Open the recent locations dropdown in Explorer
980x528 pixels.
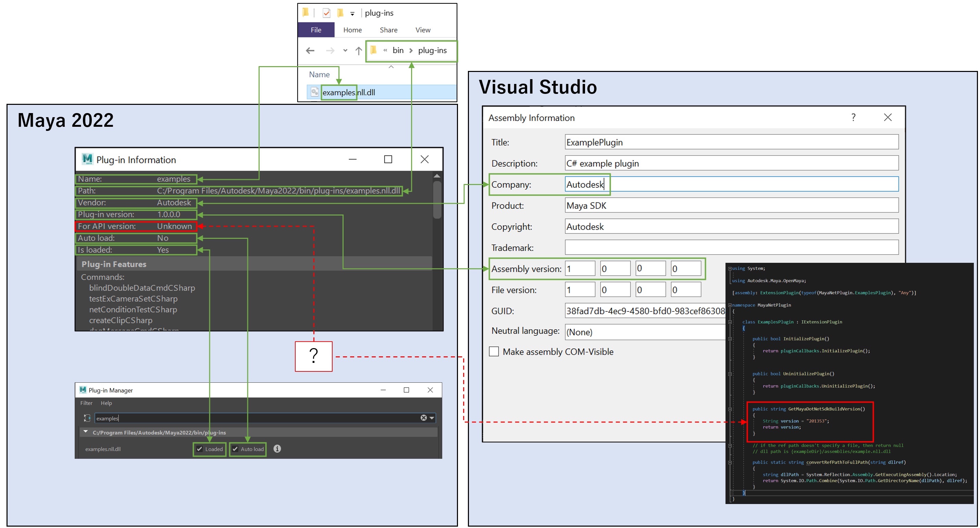tap(345, 51)
